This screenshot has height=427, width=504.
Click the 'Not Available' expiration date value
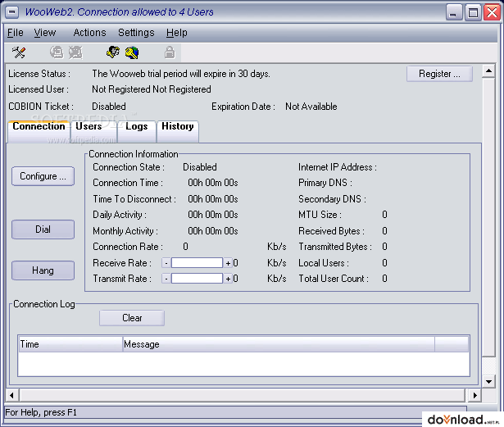[x=311, y=107]
